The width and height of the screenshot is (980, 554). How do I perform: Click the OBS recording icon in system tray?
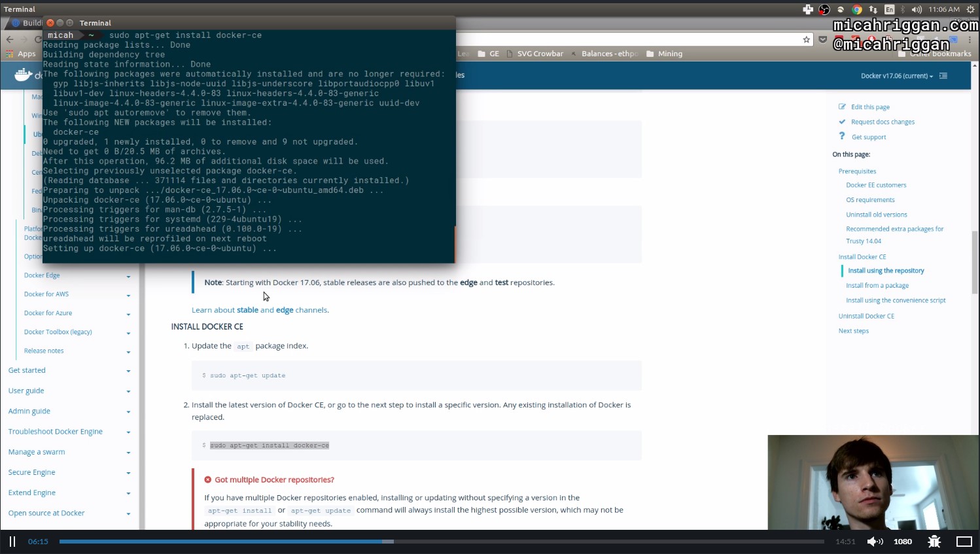click(824, 9)
